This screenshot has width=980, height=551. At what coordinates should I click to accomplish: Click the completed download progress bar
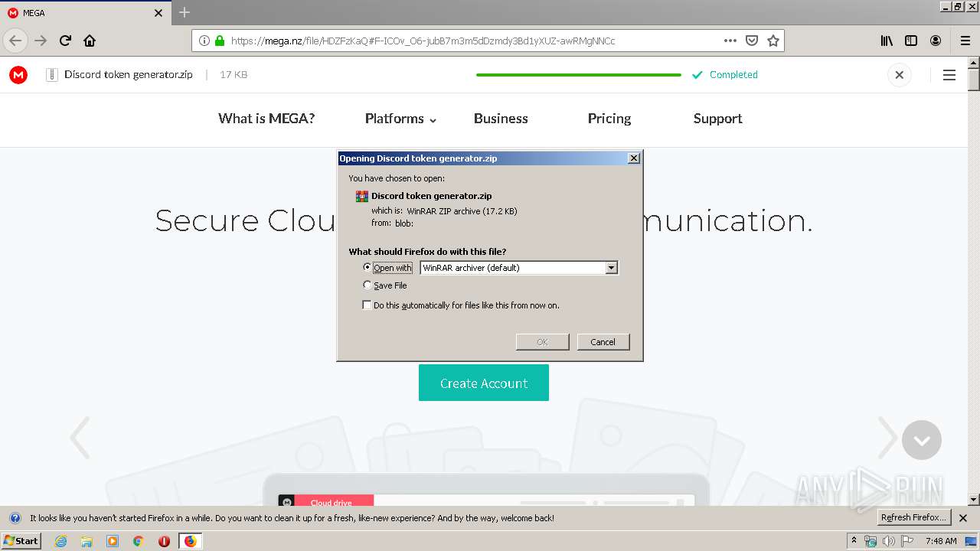578,75
